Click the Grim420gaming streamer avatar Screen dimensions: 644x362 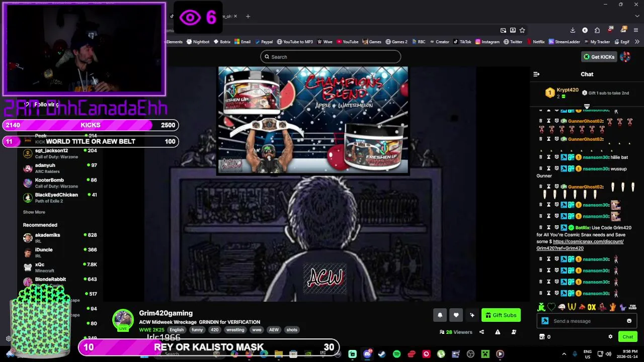123,319
